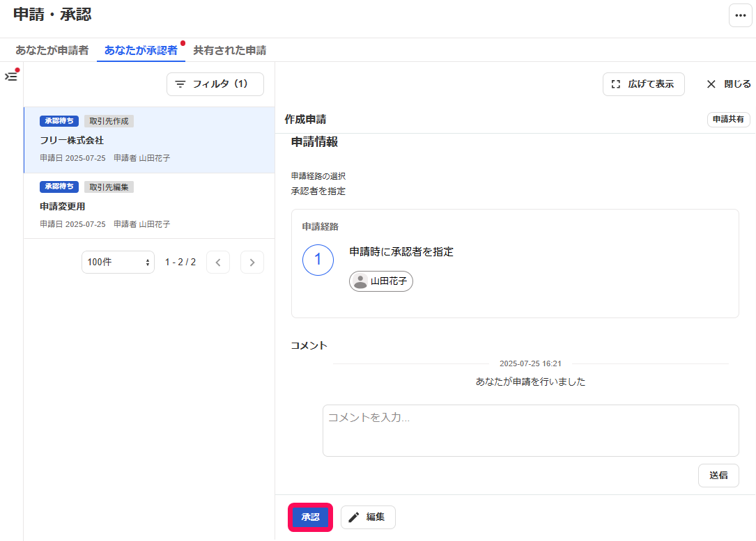Screen dimensions: 756x541
Task: Go to the previous page arrow
Action: [218, 262]
